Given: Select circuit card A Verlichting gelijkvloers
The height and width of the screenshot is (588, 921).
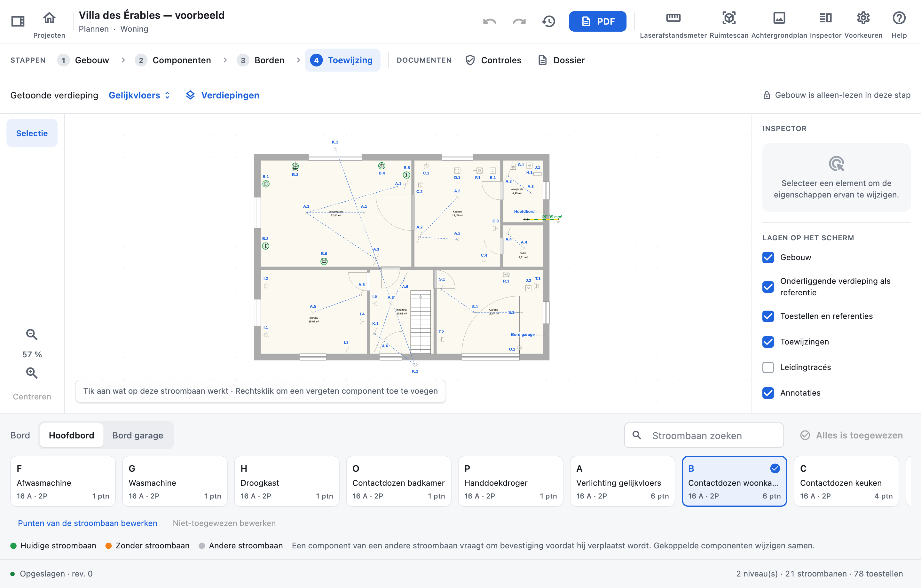Looking at the screenshot, I should [622, 481].
